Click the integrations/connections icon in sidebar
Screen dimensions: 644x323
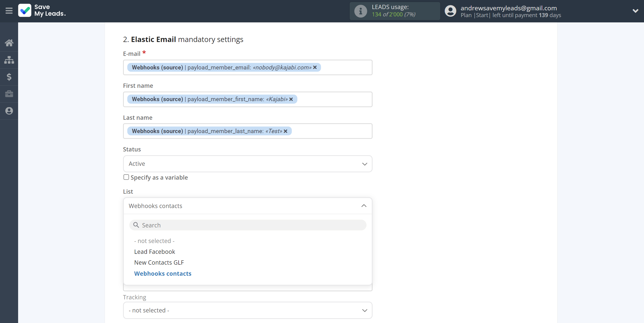pyautogui.click(x=9, y=59)
